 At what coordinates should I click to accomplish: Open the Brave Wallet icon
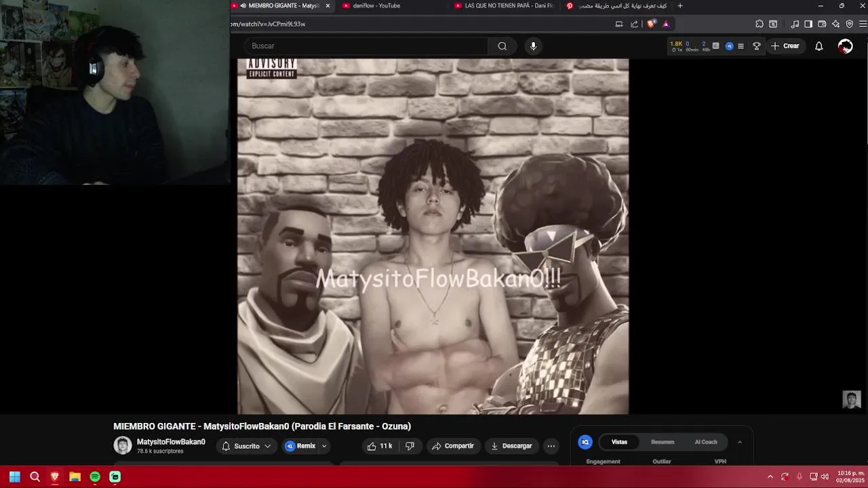click(x=822, y=24)
